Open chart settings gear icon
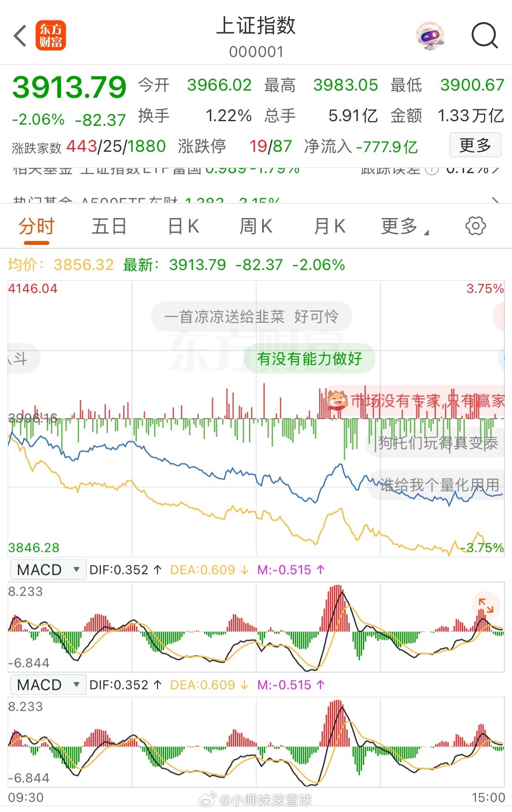Image resolution: width=512 pixels, height=812 pixels. pos(475,226)
